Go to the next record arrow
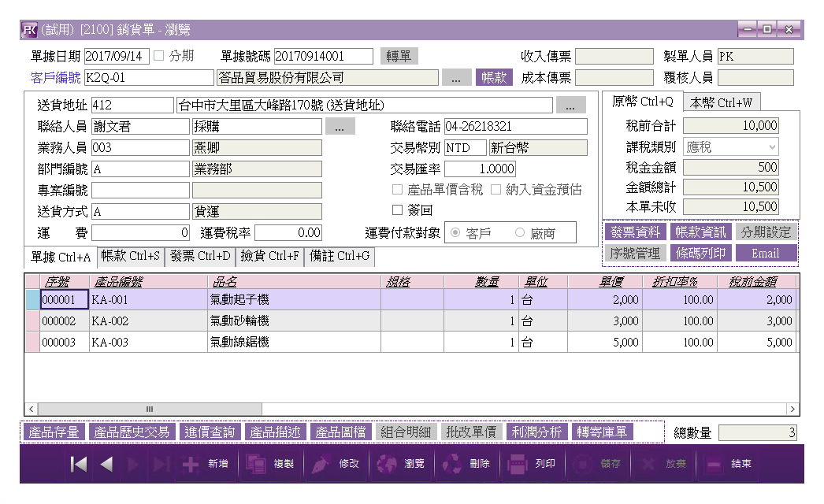This screenshot has width=824, height=504. [133, 464]
